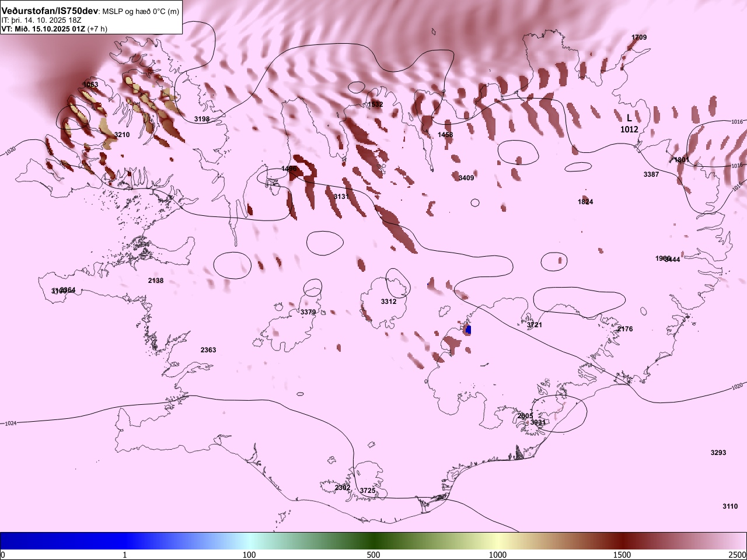Pick the 2363 value
This screenshot has height=560, width=747.
208,350
